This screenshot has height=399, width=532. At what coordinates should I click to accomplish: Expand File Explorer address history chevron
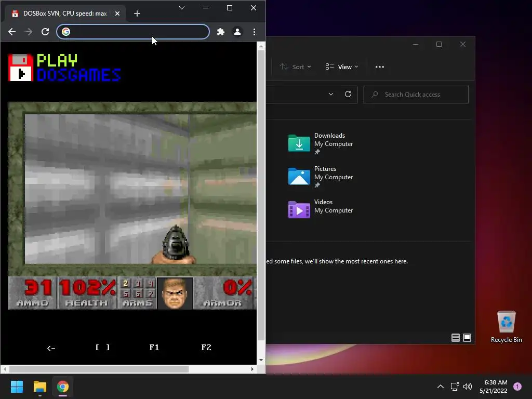click(x=331, y=95)
